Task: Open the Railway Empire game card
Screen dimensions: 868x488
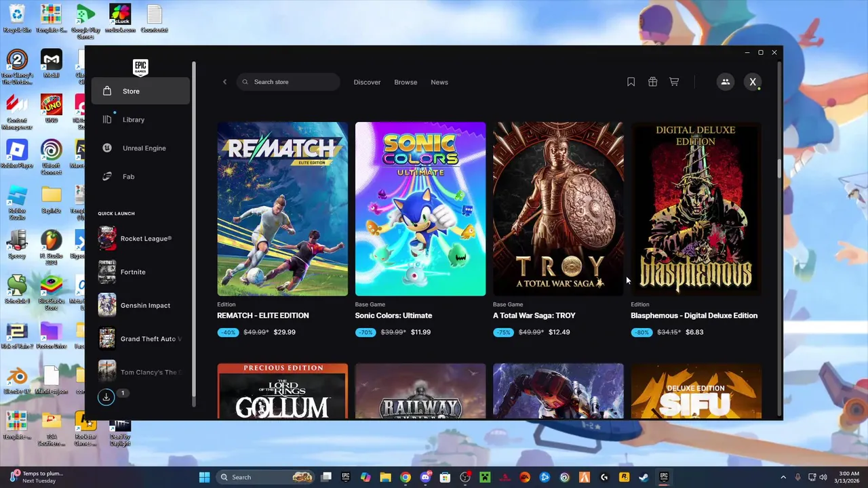Action: 420,391
